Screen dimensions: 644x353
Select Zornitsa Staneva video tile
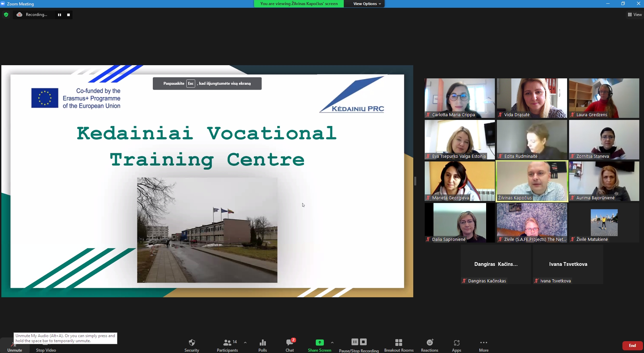(x=604, y=140)
